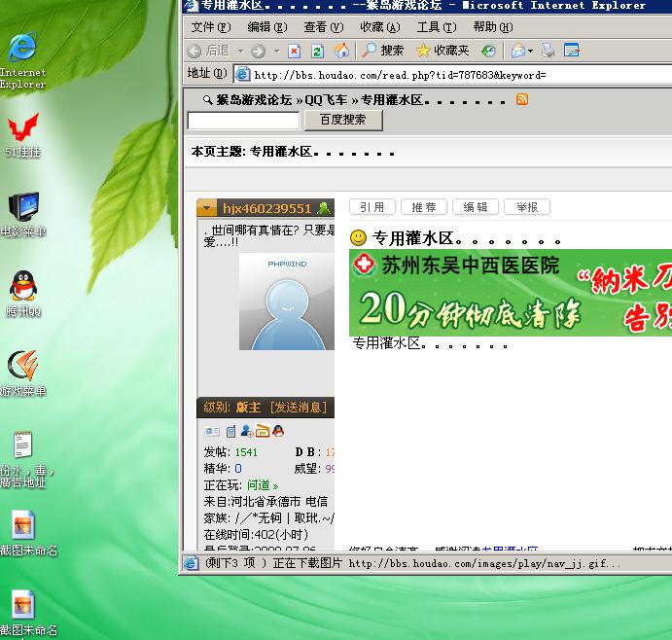Click the magnifier icon before 猴岛游戏论坛
Viewport: 672px width, 640px height.
coord(207,100)
